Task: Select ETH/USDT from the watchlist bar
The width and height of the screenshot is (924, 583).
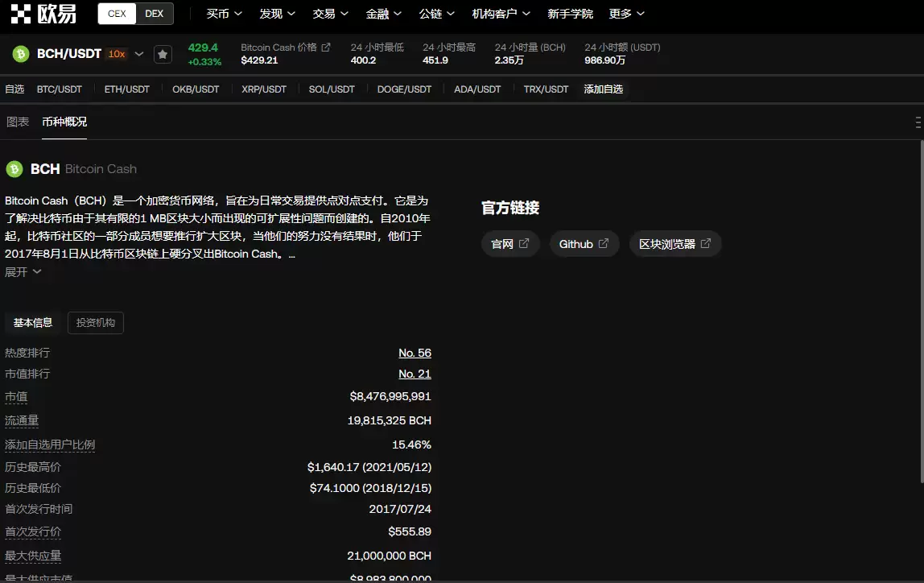Action: click(126, 89)
